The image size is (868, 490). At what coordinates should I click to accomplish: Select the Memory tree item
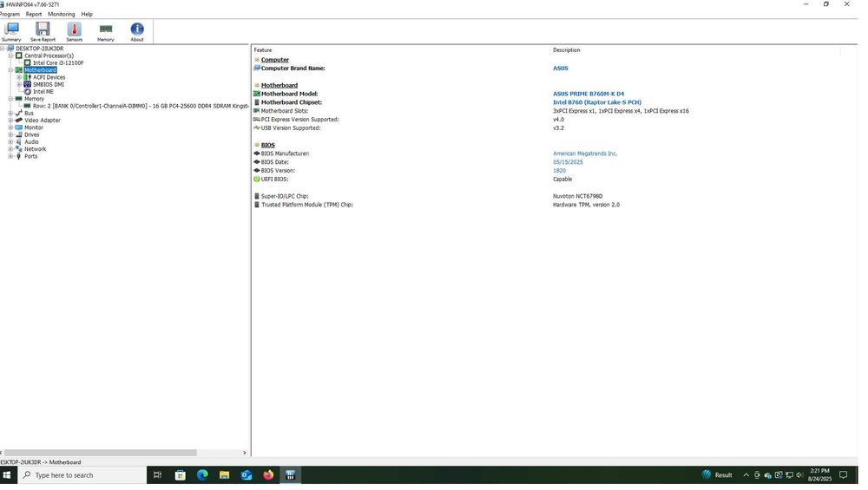click(x=35, y=99)
